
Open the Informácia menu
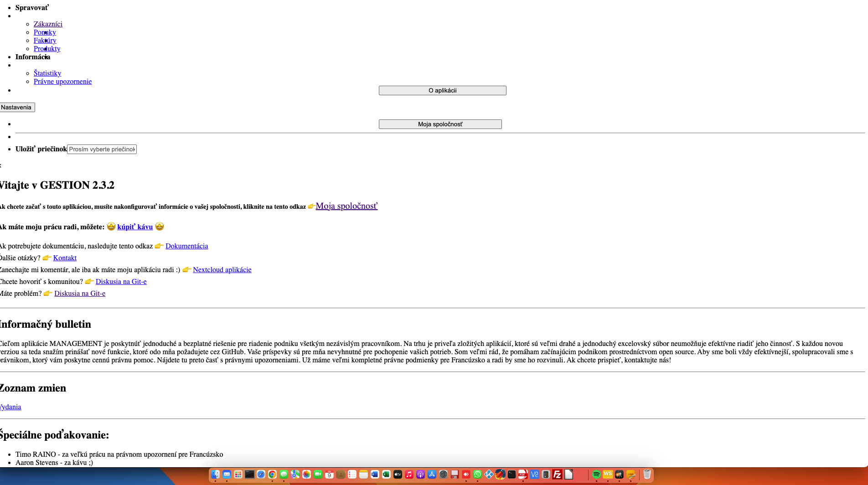[x=32, y=57]
